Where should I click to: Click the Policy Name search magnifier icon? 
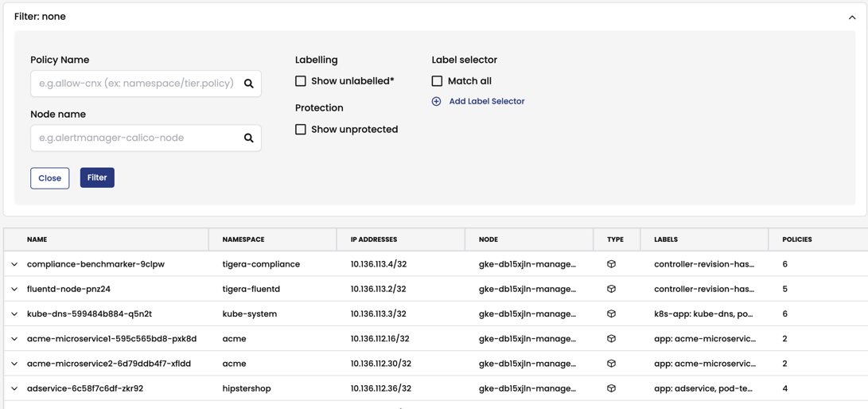pos(249,84)
